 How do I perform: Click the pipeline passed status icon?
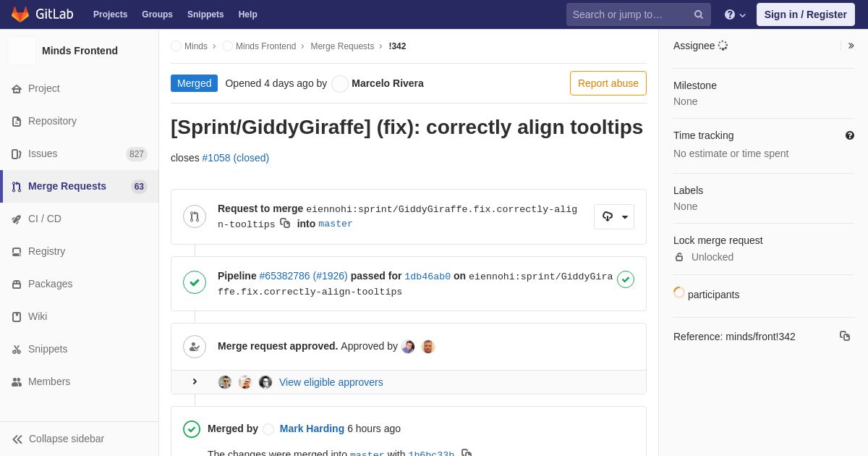(625, 279)
